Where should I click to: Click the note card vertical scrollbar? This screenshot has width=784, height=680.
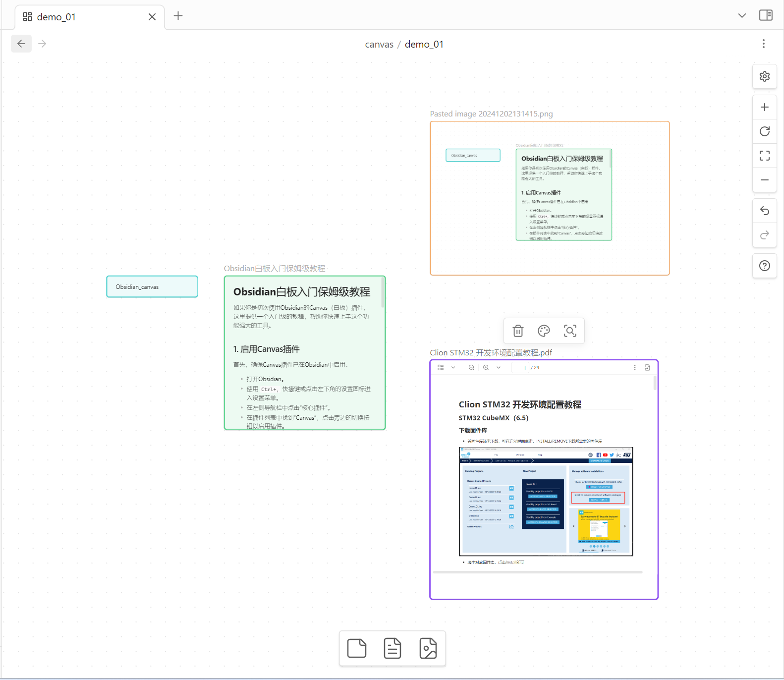(383, 292)
